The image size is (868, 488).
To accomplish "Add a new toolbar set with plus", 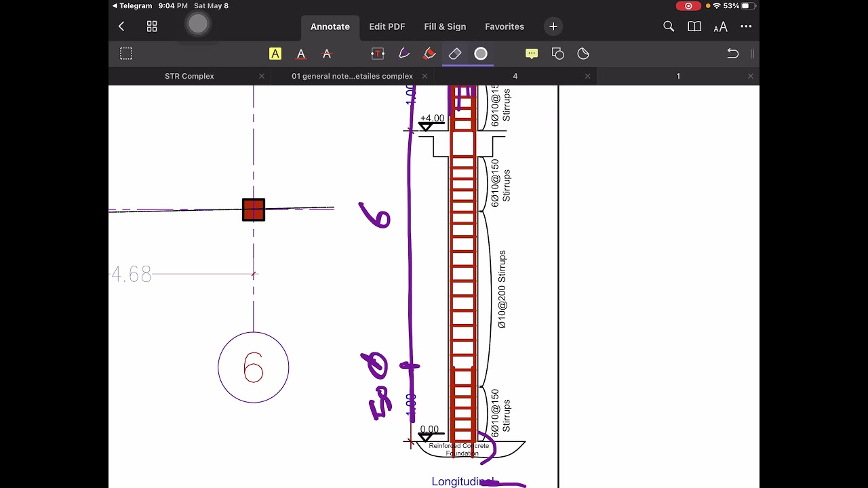I will click(553, 26).
